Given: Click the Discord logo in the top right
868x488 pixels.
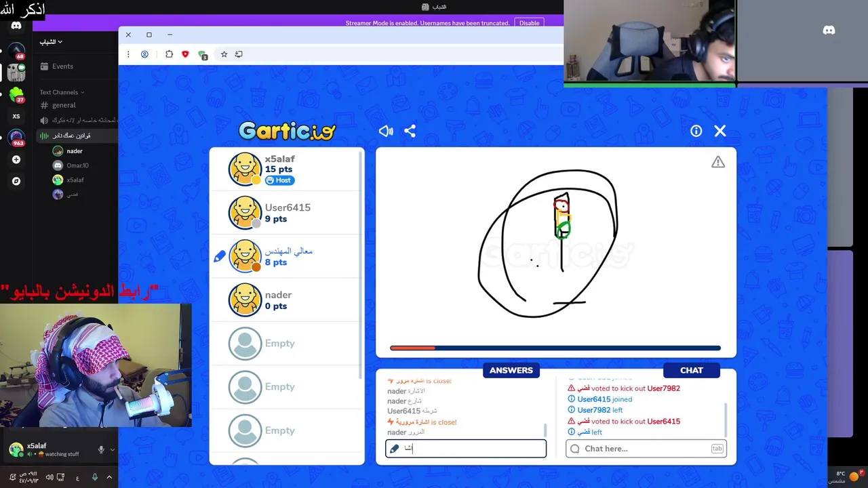Looking at the screenshot, I should click(x=829, y=30).
